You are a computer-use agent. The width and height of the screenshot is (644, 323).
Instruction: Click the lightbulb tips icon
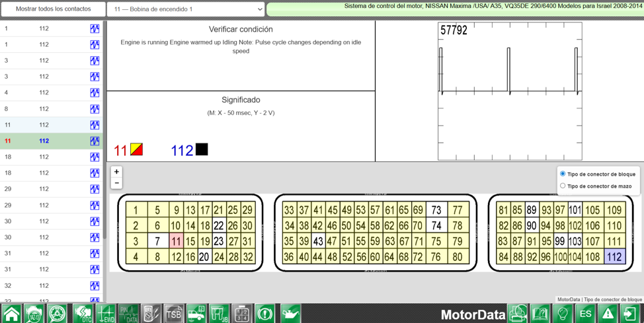(563, 314)
